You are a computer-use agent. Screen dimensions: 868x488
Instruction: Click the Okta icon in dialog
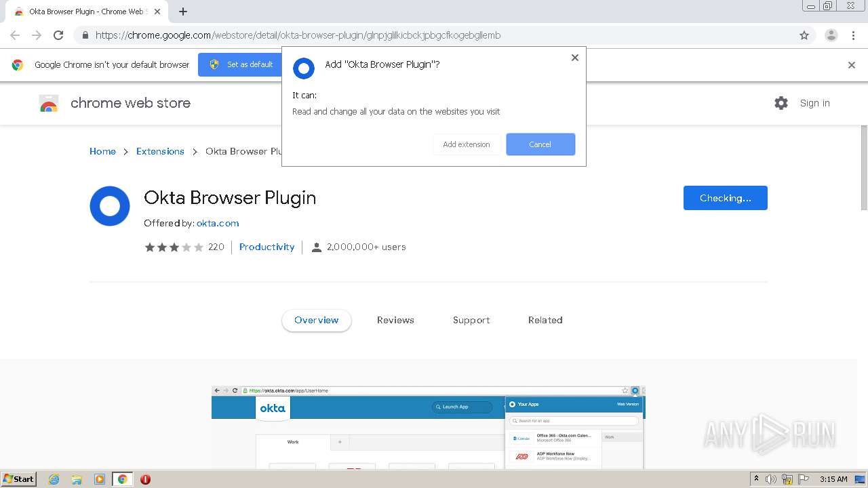304,68
